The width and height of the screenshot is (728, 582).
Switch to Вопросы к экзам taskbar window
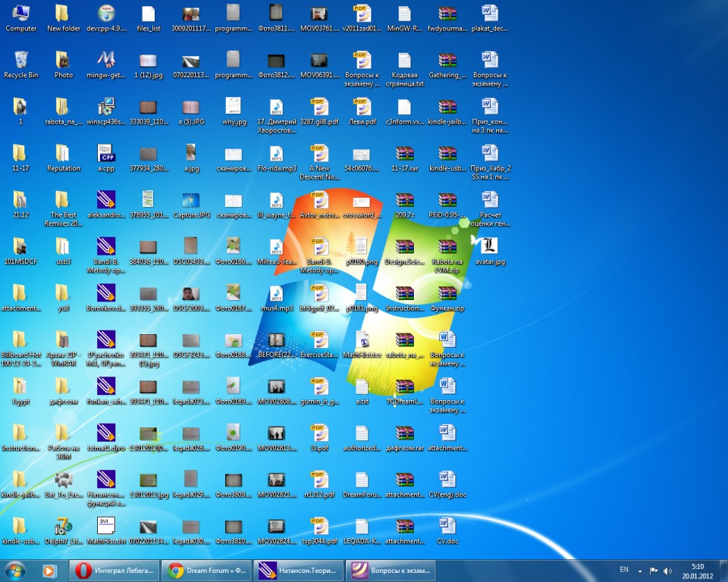click(391, 571)
